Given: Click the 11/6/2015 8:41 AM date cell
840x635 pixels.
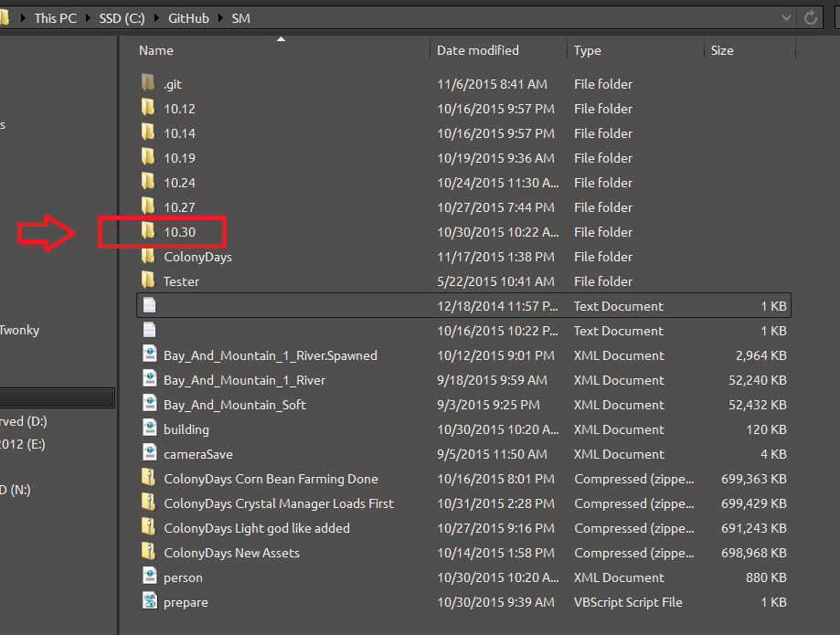Looking at the screenshot, I should pyautogui.click(x=492, y=84).
